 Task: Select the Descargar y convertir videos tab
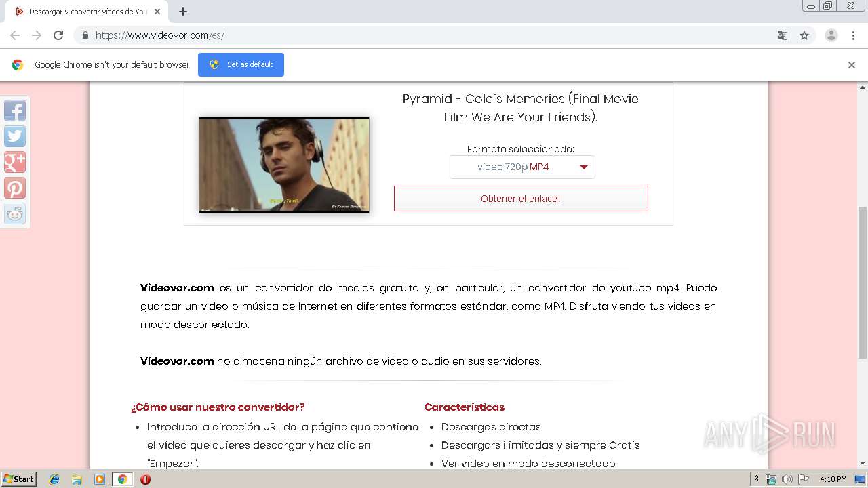(87, 12)
